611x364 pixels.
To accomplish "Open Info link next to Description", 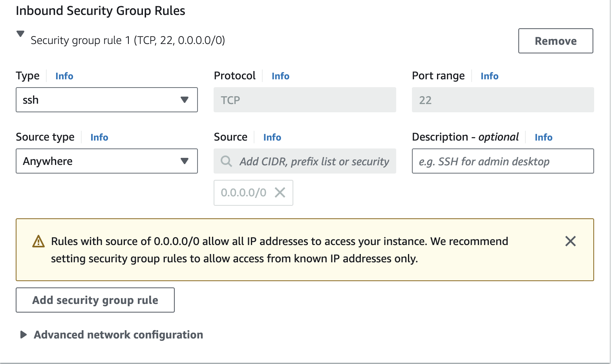I will coord(543,137).
